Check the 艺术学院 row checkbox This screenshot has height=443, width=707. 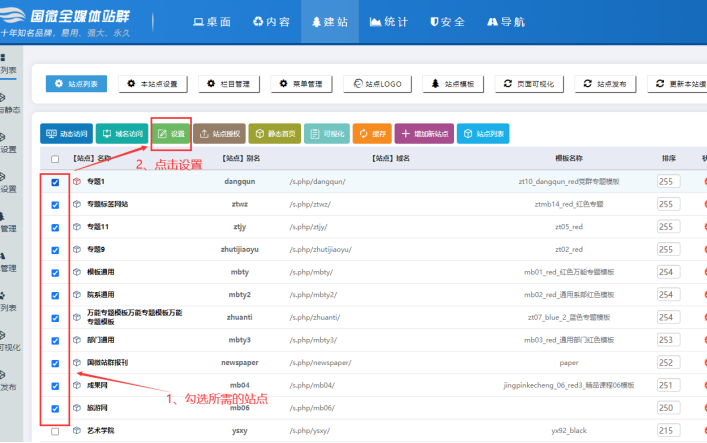pyautogui.click(x=55, y=431)
